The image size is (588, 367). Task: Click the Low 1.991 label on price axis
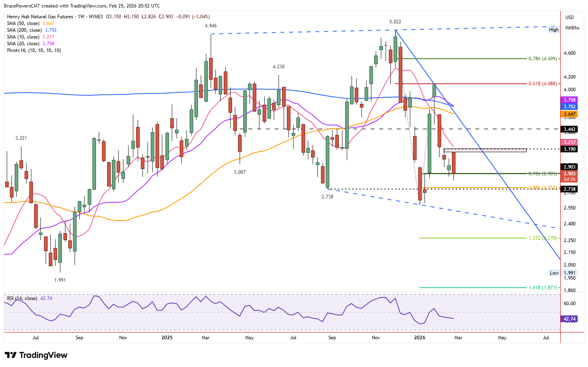(x=563, y=273)
